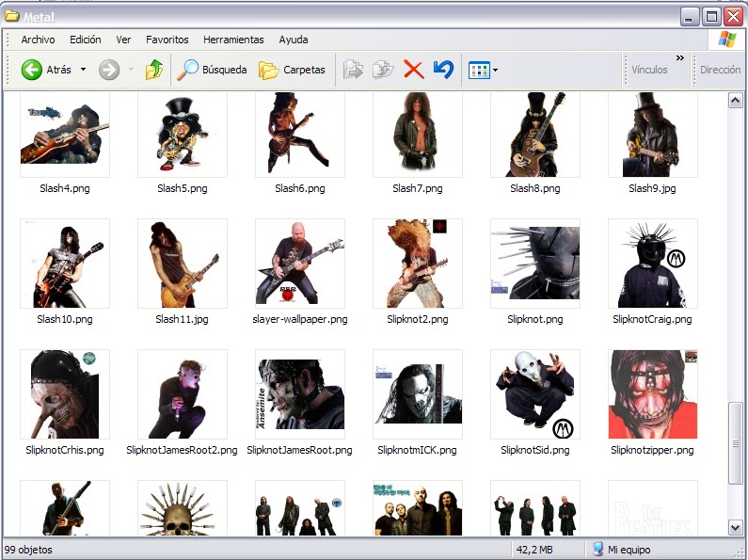This screenshot has height=560, width=748.
Task: Click the Mi equipo status bar icon
Action: [598, 550]
